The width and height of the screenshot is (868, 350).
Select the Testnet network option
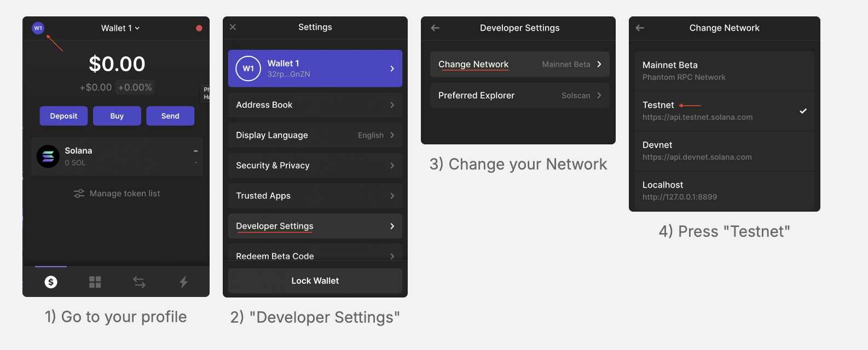coord(725,111)
